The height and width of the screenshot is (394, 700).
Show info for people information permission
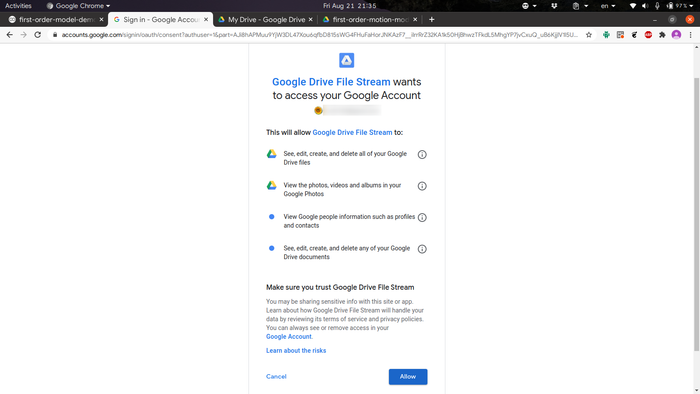[422, 217]
